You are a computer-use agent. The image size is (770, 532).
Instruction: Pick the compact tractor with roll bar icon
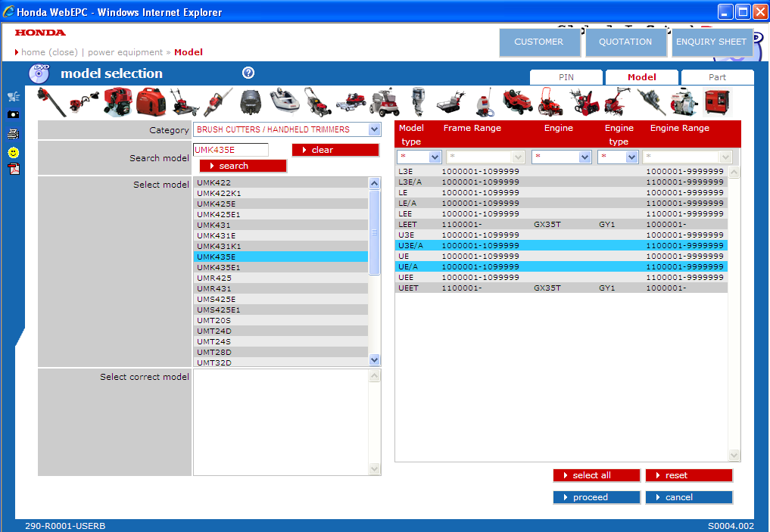pos(550,102)
